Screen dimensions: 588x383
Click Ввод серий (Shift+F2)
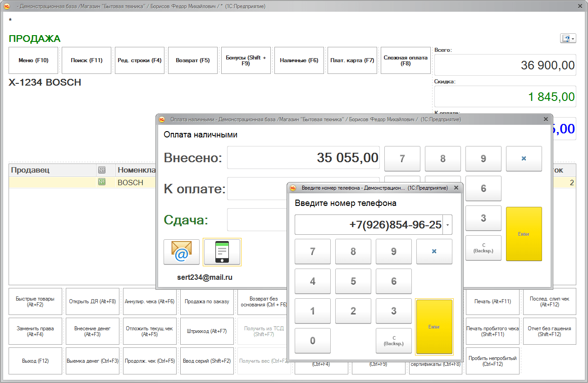coord(207,361)
